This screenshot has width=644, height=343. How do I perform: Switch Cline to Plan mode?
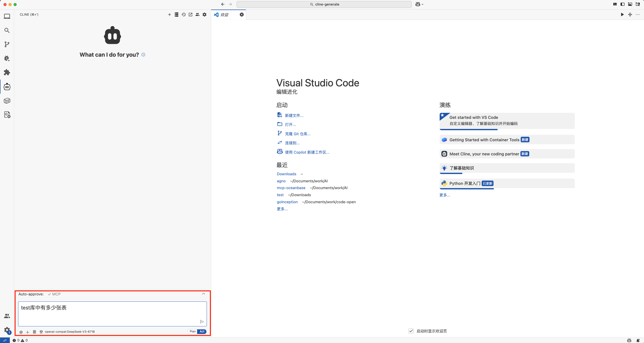coord(193,331)
